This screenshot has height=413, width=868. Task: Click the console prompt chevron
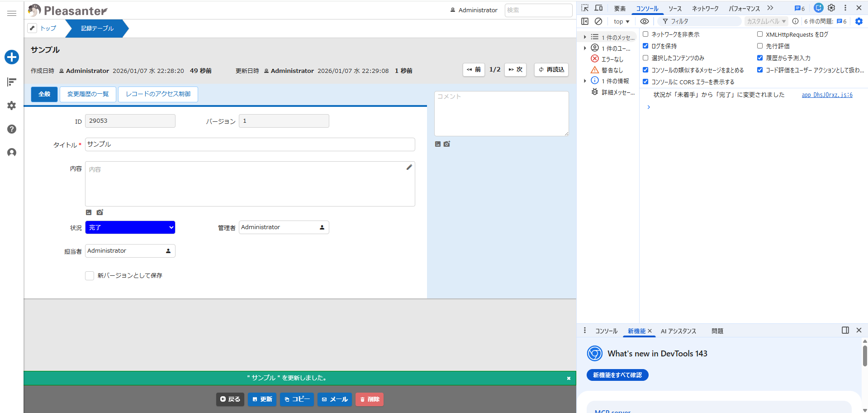[x=649, y=107]
